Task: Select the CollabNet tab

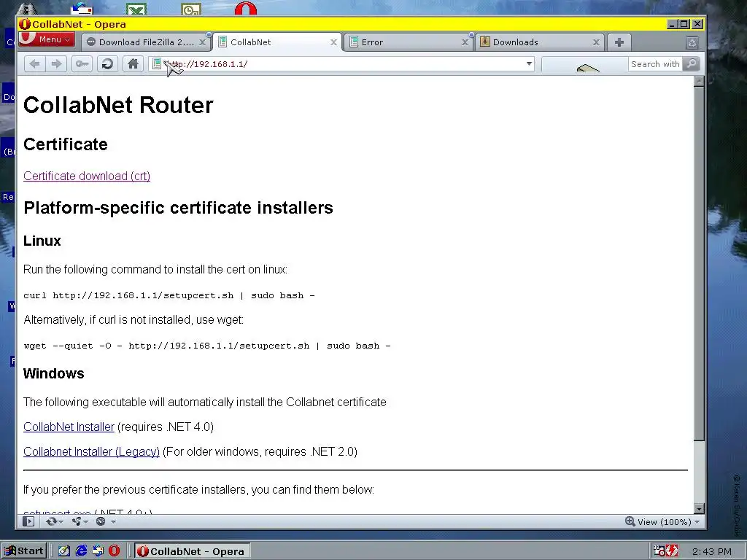Action: (x=277, y=42)
